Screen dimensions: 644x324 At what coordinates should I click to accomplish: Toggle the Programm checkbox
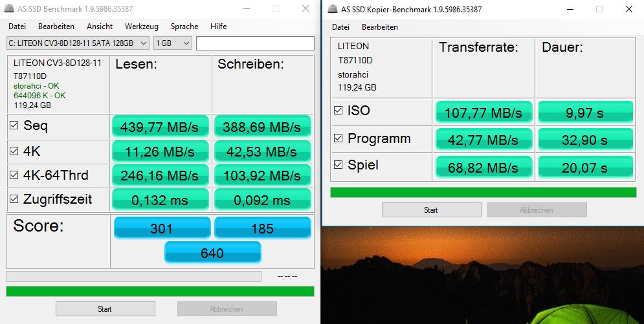pos(338,138)
